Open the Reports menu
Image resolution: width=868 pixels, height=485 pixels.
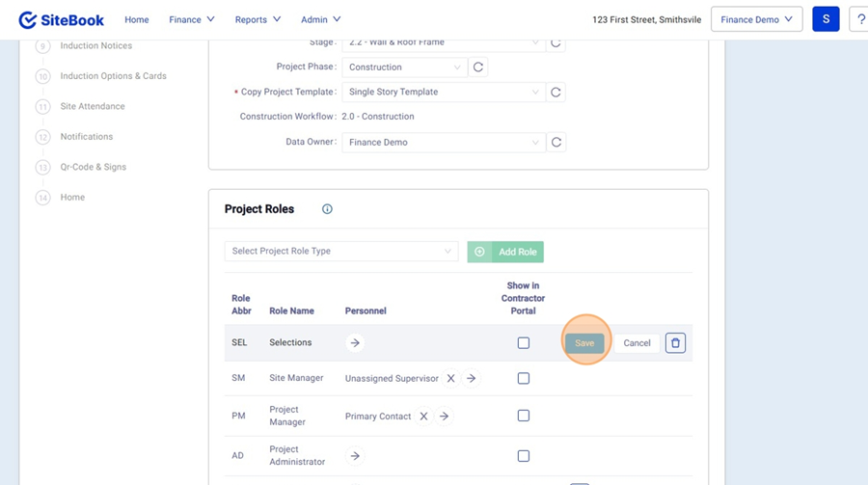pyautogui.click(x=258, y=19)
